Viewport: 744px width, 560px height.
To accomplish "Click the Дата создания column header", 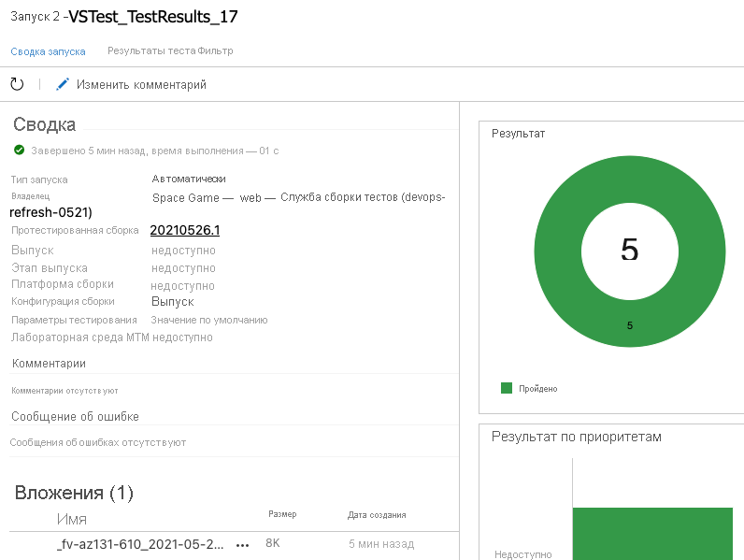I will 377,515.
